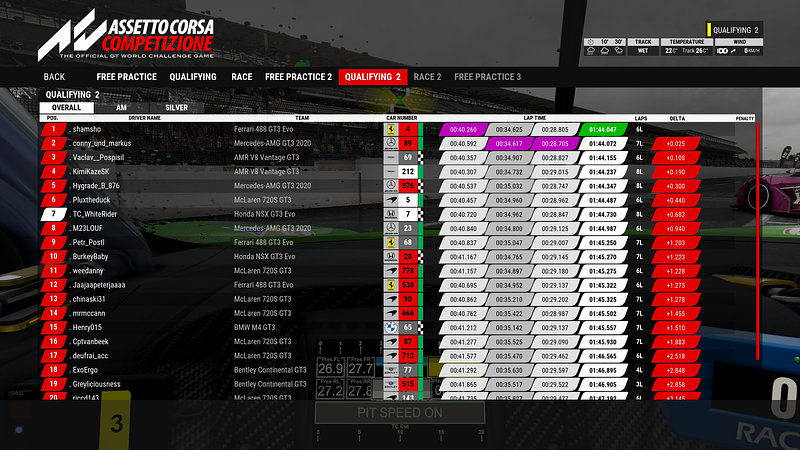The height and width of the screenshot is (450, 800).
Task: Click the Honda logo for car 7
Action: pyautogui.click(x=391, y=214)
